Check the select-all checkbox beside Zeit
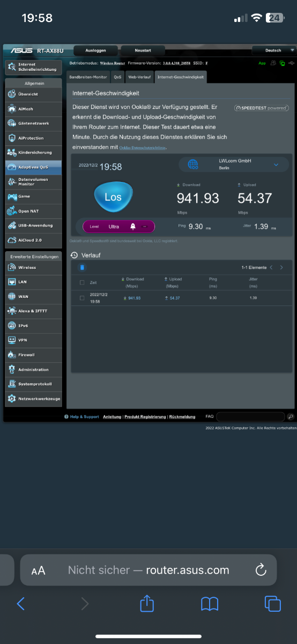 point(82,282)
